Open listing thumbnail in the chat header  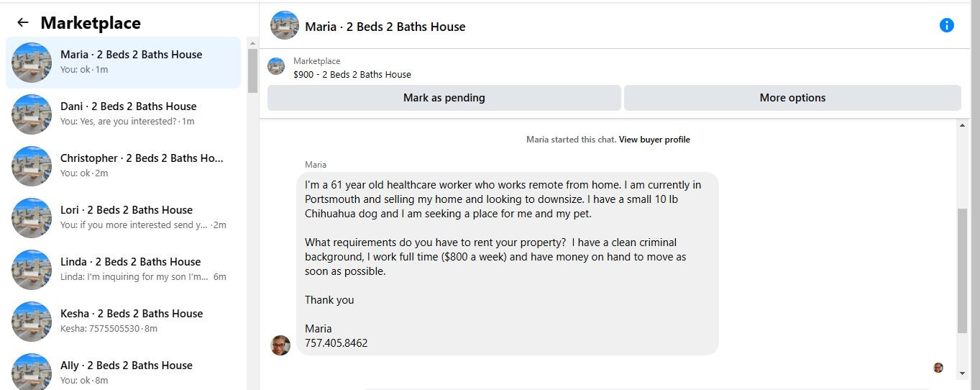285,25
